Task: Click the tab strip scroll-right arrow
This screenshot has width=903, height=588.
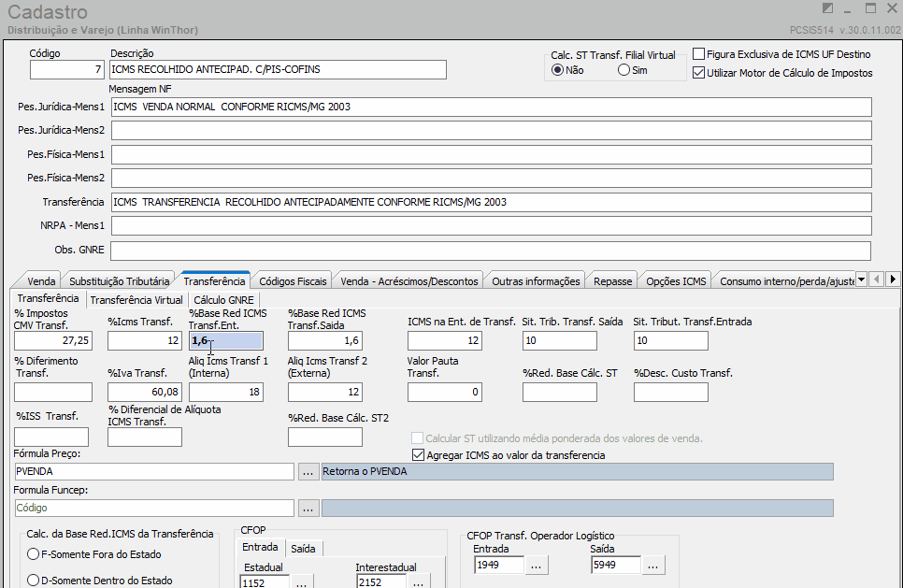Action: [x=893, y=280]
